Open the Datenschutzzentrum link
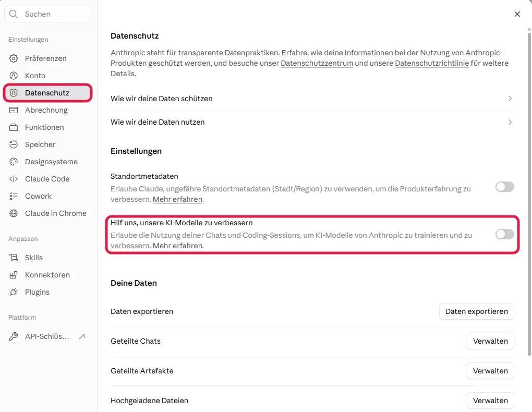532x412 pixels. click(317, 63)
